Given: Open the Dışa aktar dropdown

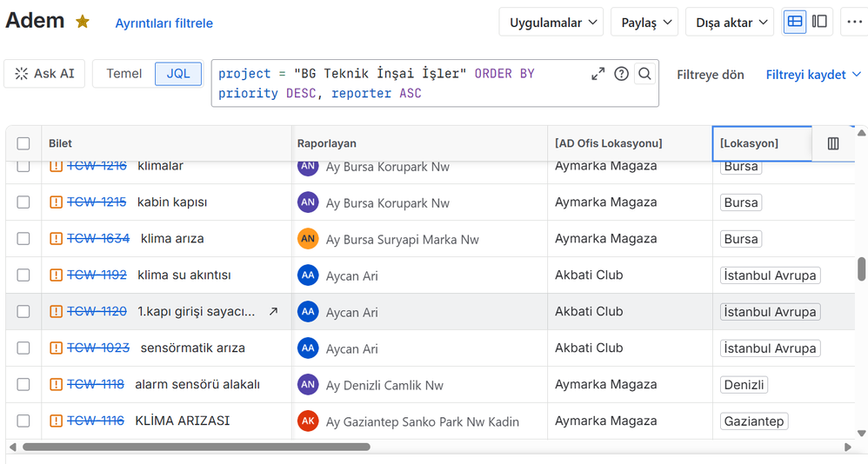Looking at the screenshot, I should [x=730, y=22].
